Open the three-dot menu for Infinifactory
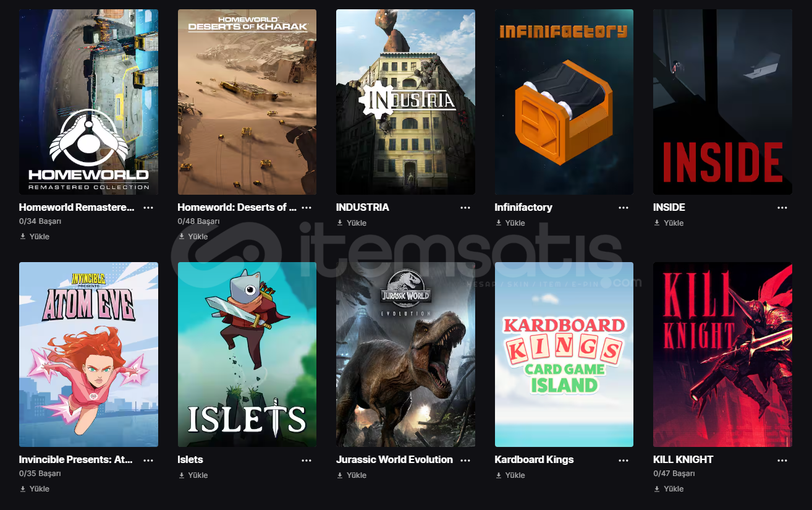This screenshot has width=812, height=510. 624,208
